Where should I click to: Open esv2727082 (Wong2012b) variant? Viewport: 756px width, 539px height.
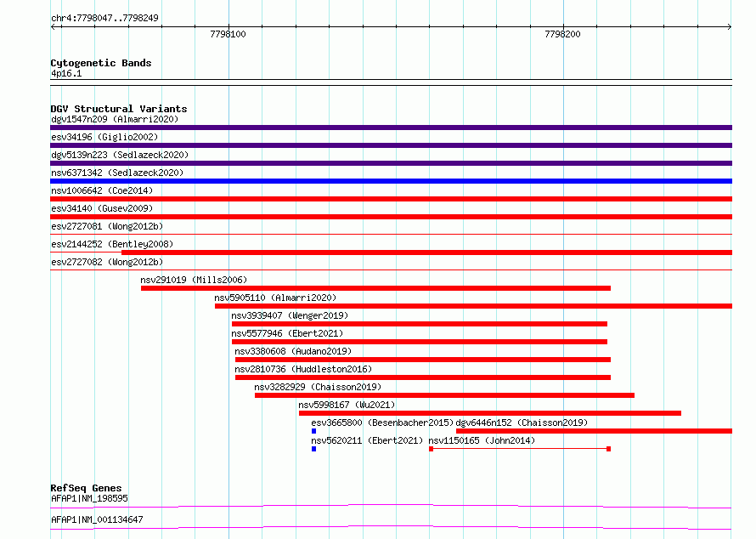(x=107, y=262)
